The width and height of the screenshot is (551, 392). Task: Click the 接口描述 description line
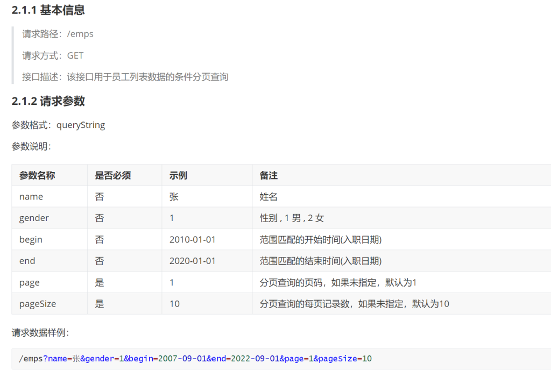(125, 77)
